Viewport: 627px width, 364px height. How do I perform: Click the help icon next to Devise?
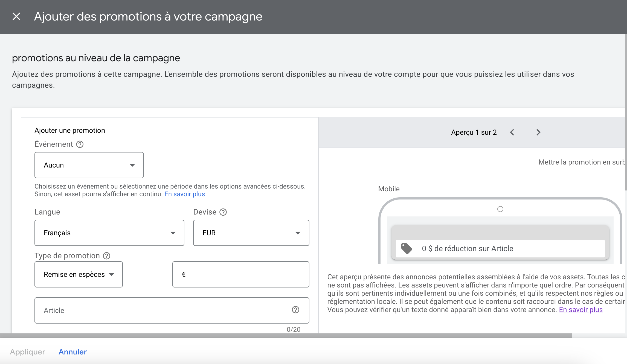[223, 212]
